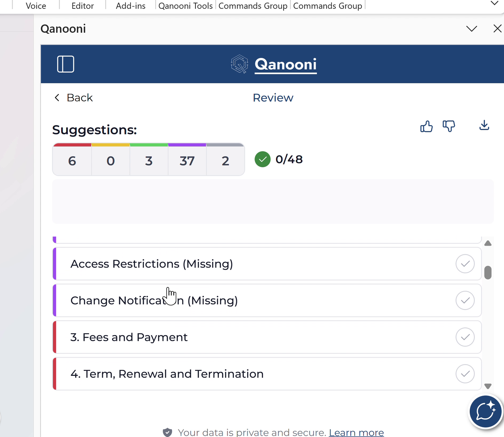Click the green completed checkmark icon
The height and width of the screenshot is (437, 504).
pos(263,159)
